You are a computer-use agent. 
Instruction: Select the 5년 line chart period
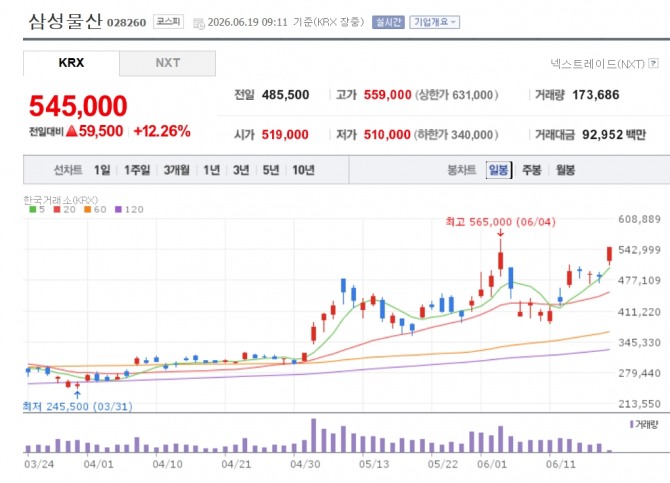(x=270, y=170)
